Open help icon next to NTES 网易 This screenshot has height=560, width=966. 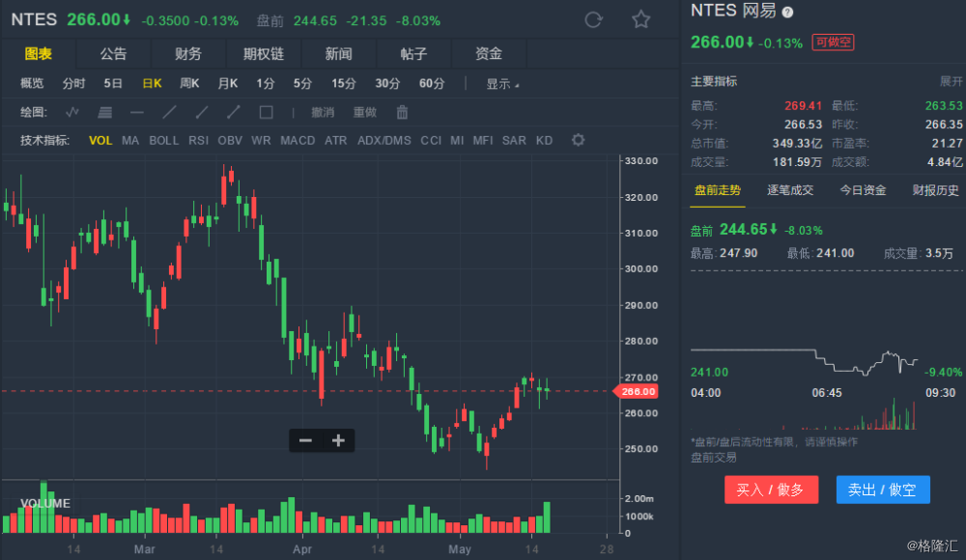[x=787, y=12]
